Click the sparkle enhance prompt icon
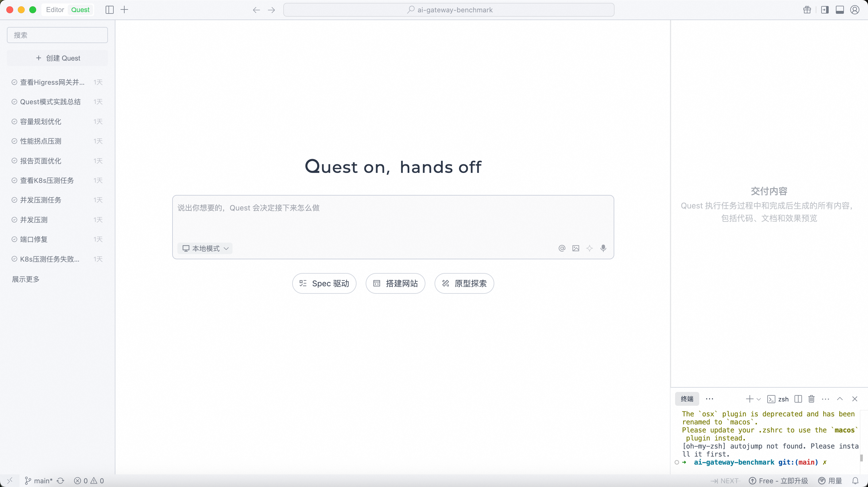 point(589,248)
